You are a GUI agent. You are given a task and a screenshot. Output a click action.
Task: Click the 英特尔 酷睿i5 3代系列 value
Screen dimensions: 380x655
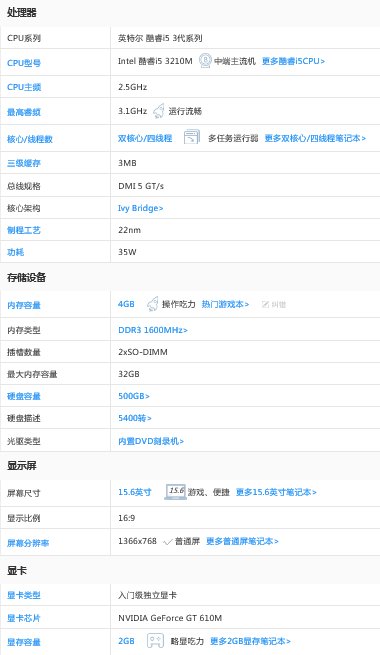tap(160, 38)
